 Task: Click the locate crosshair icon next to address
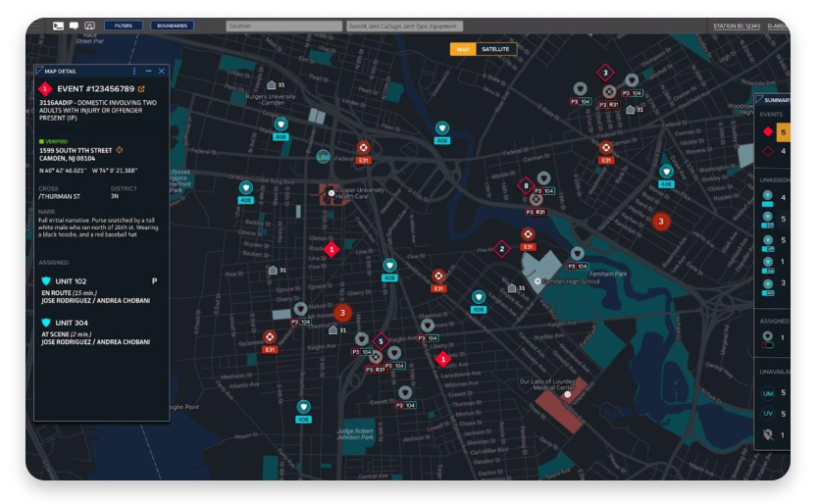coord(120,150)
